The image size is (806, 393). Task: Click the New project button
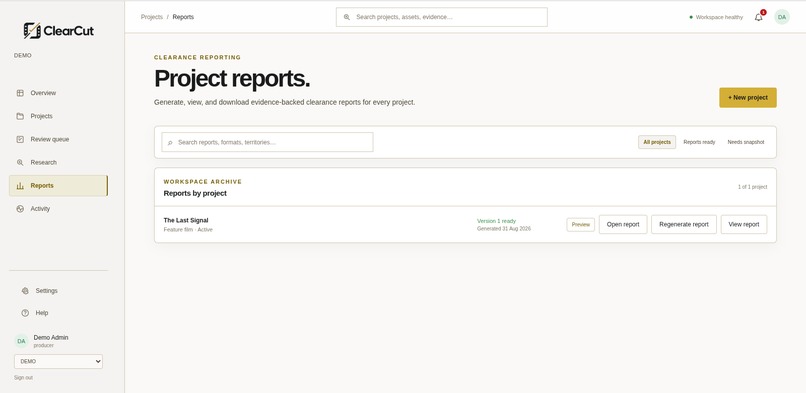click(748, 98)
